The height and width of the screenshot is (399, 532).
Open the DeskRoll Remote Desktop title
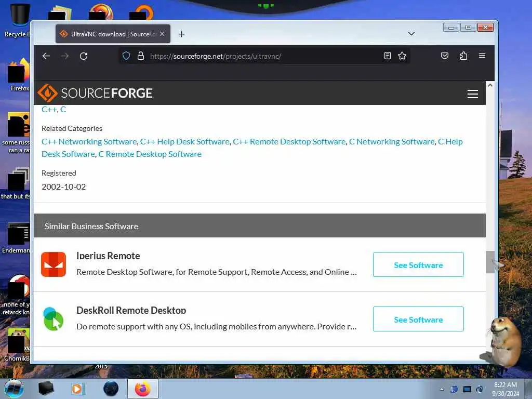[131, 310]
